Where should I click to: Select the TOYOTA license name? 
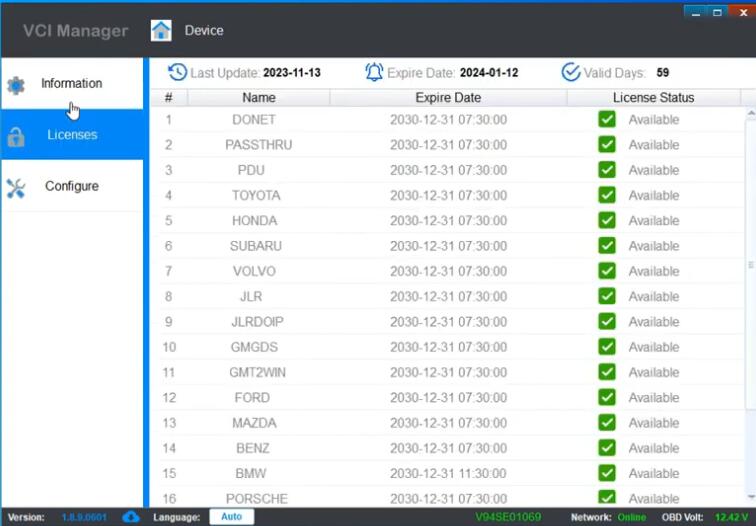[x=256, y=195]
